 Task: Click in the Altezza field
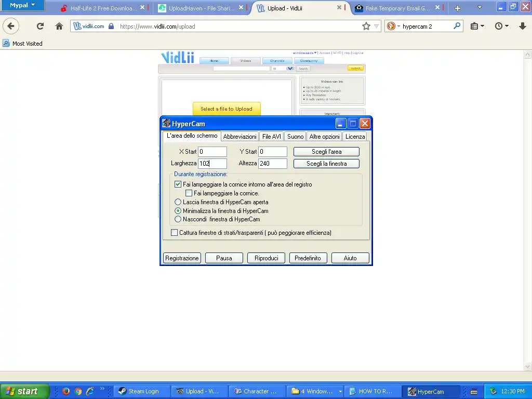coord(273,164)
